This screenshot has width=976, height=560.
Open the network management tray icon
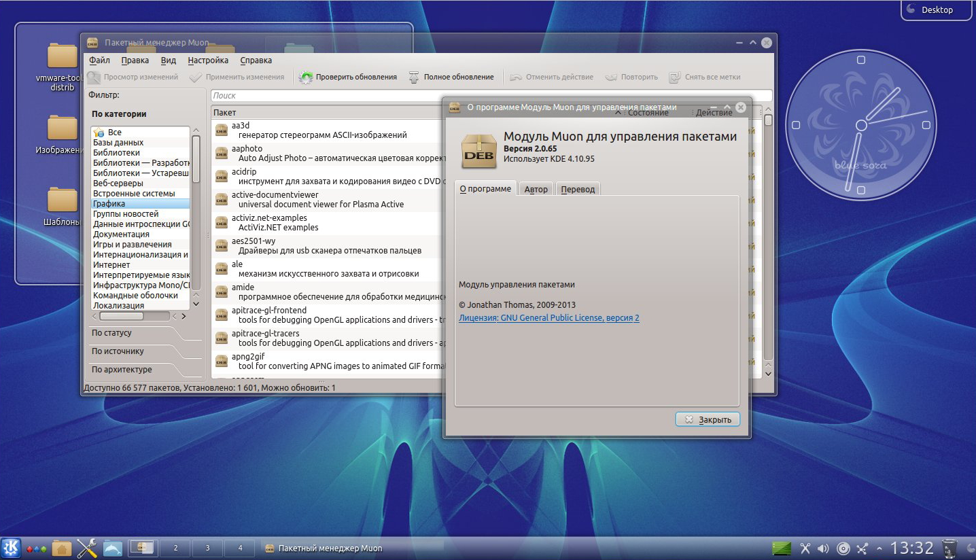(862, 548)
